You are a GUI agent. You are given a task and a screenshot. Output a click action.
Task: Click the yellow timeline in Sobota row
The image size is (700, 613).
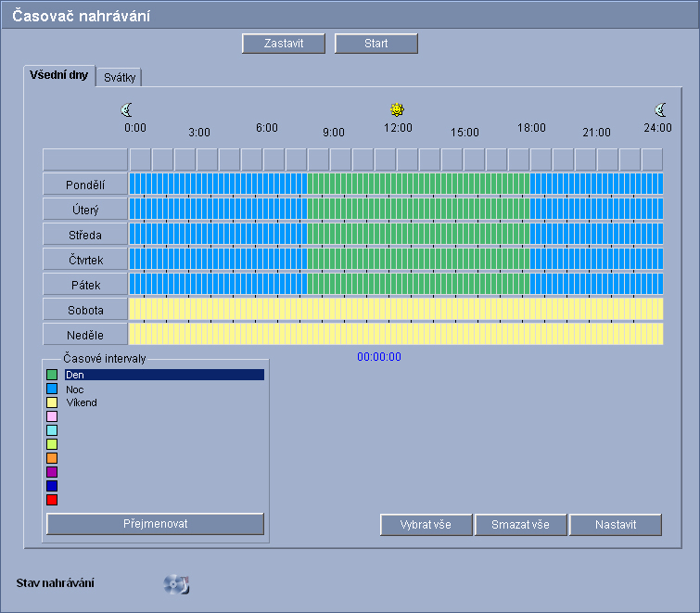[396, 309]
